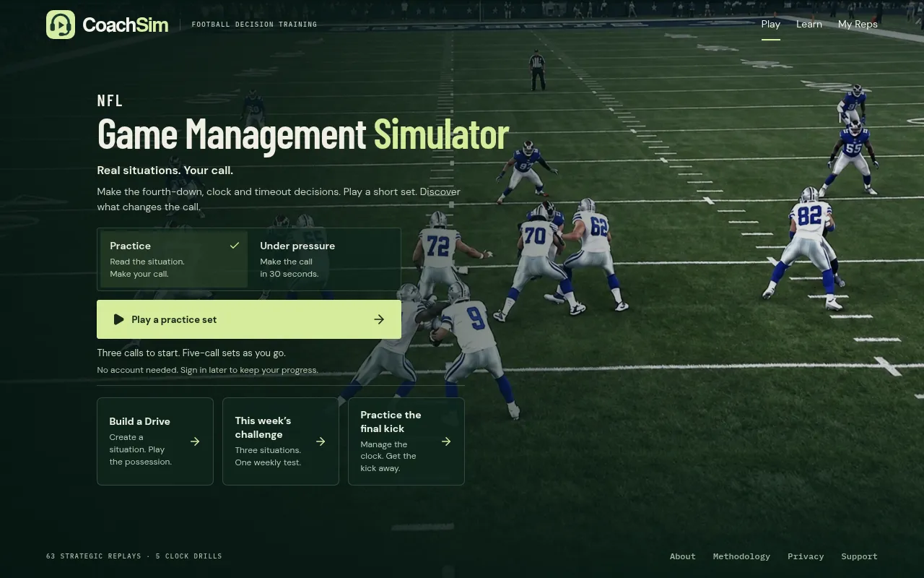Image resolution: width=924 pixels, height=578 pixels.
Task: Click the arrow on Build a Drive card
Action: 195,441
